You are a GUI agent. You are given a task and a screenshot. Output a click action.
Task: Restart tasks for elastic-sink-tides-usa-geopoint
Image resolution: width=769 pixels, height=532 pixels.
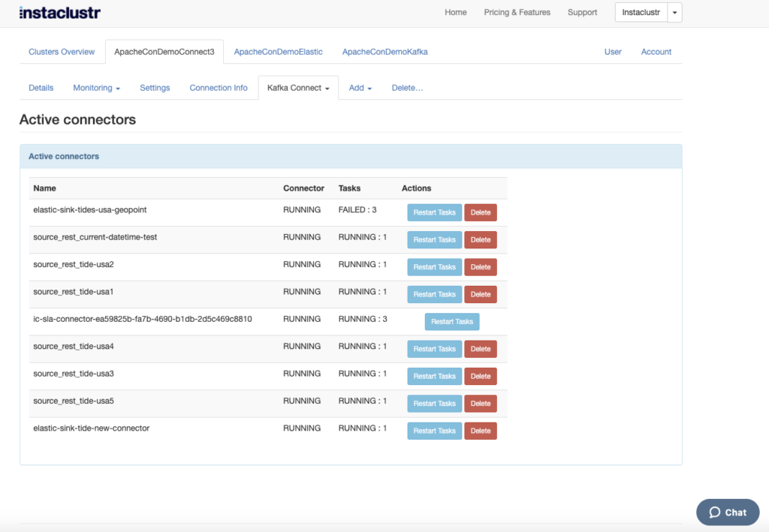coord(435,212)
